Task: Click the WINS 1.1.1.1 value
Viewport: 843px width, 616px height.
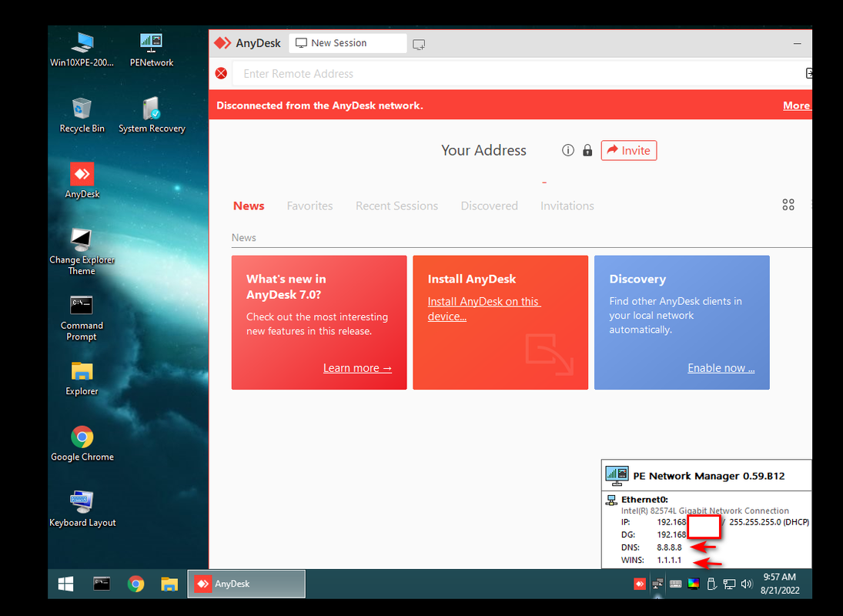Action: [669, 560]
